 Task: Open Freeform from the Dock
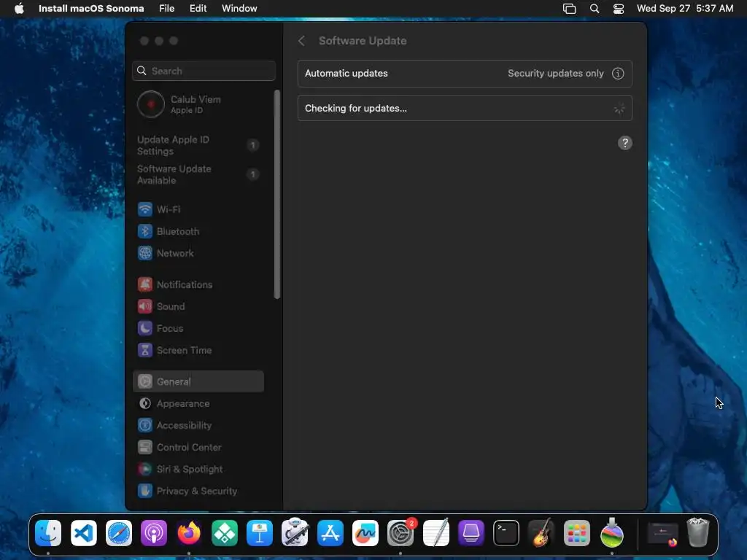point(365,533)
